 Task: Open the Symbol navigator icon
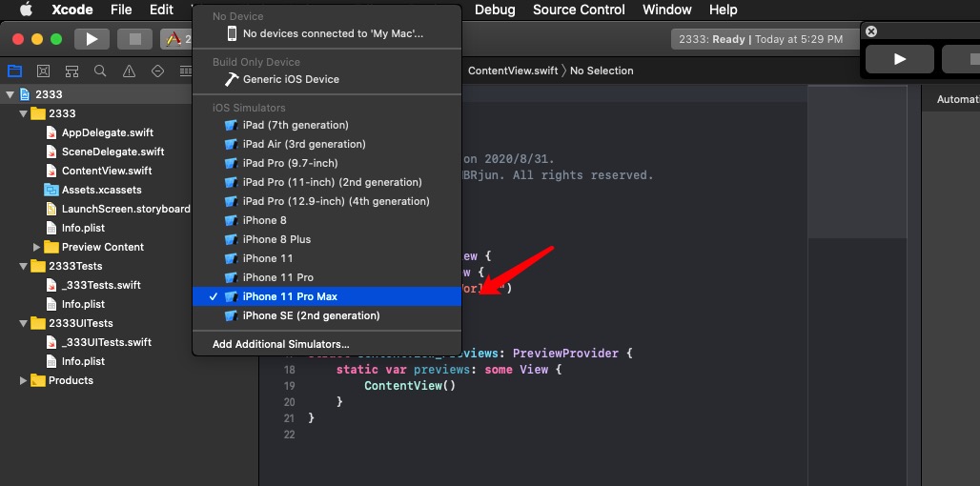pyautogui.click(x=71, y=71)
